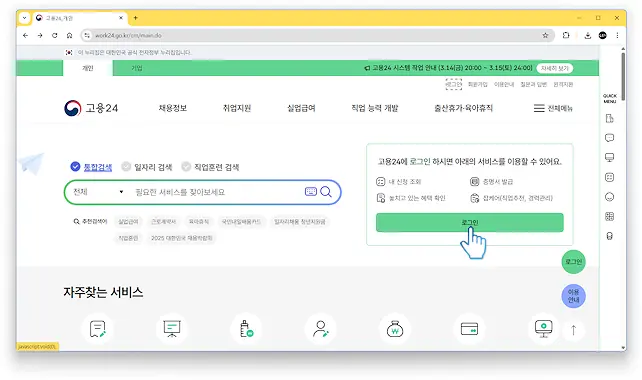
Task: Bookmark page with star icon
Action: coord(545,36)
